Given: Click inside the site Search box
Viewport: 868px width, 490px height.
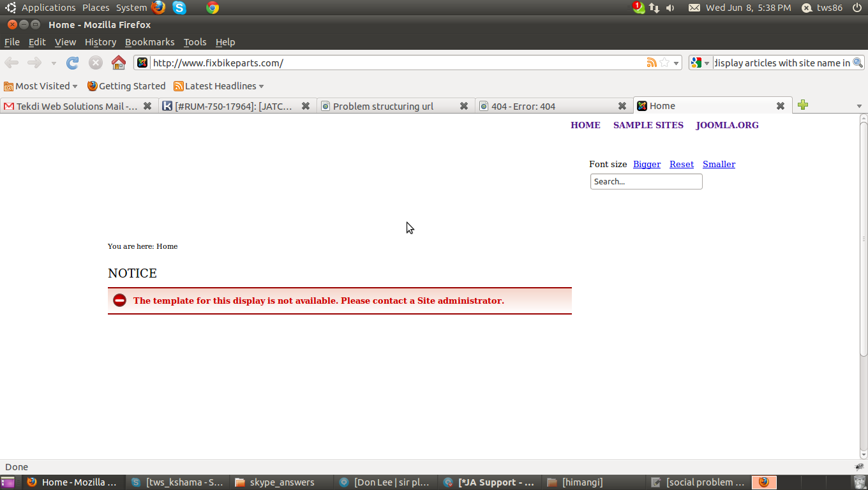Looking at the screenshot, I should 646,181.
